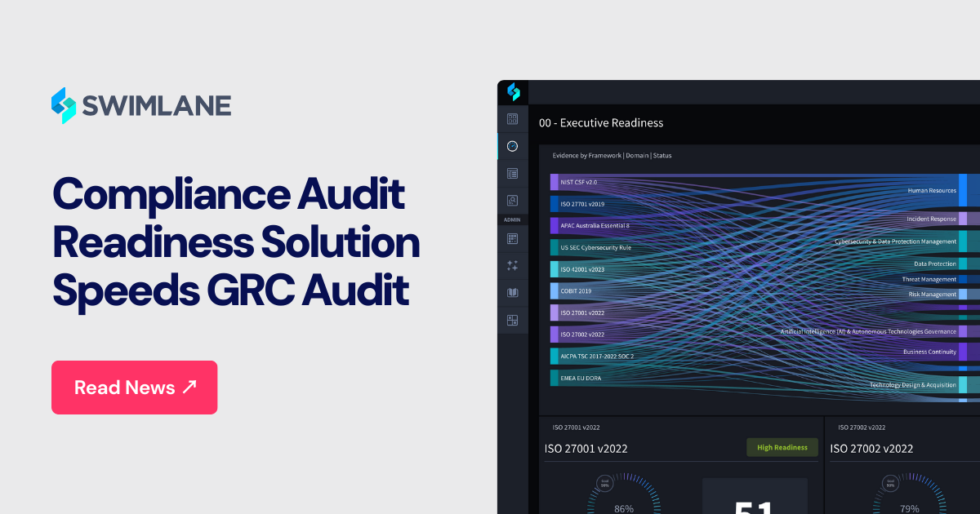Click the Business Continuity domain label
This screenshot has width=980, height=514.
point(930,352)
